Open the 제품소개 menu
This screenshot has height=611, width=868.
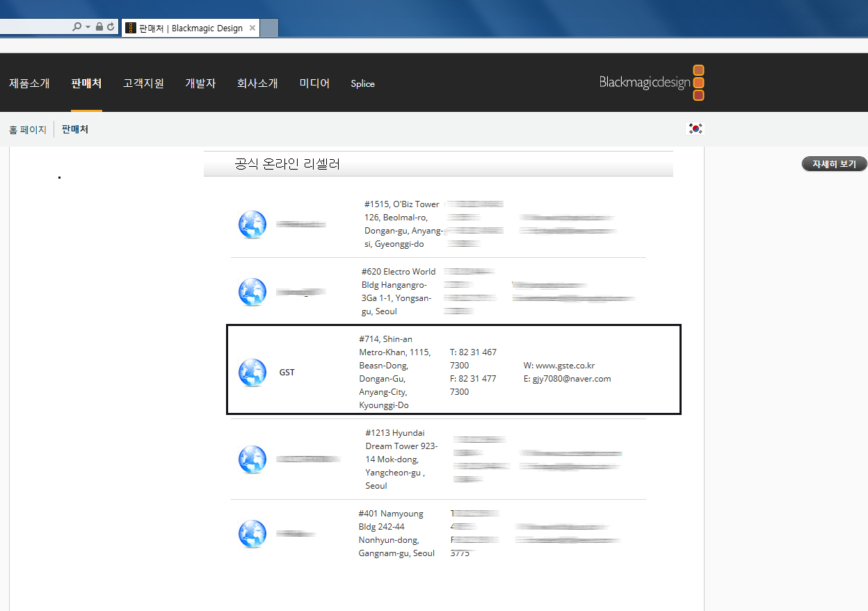(29, 83)
